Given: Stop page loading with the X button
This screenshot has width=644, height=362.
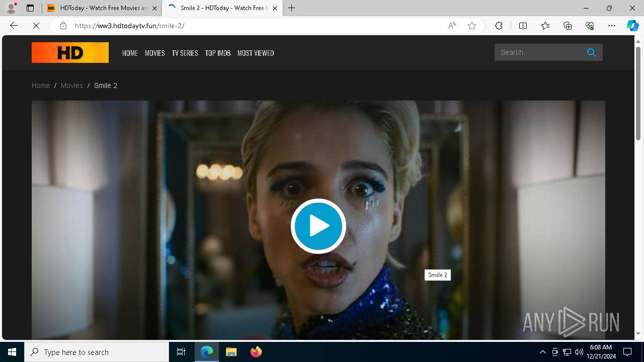Looking at the screenshot, I should click(36, 26).
